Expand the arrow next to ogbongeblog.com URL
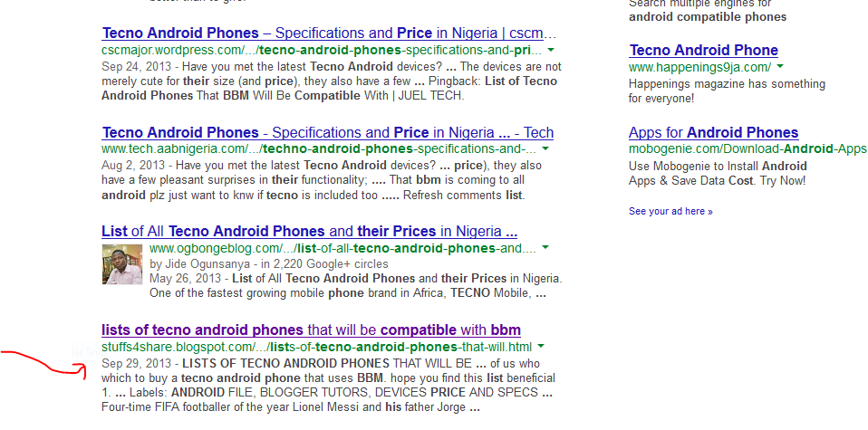 pyautogui.click(x=545, y=248)
